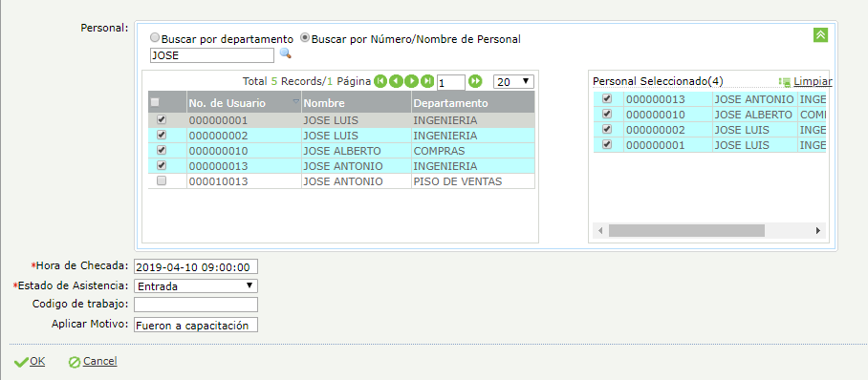
Task: Go to next page of records
Action: (411, 81)
